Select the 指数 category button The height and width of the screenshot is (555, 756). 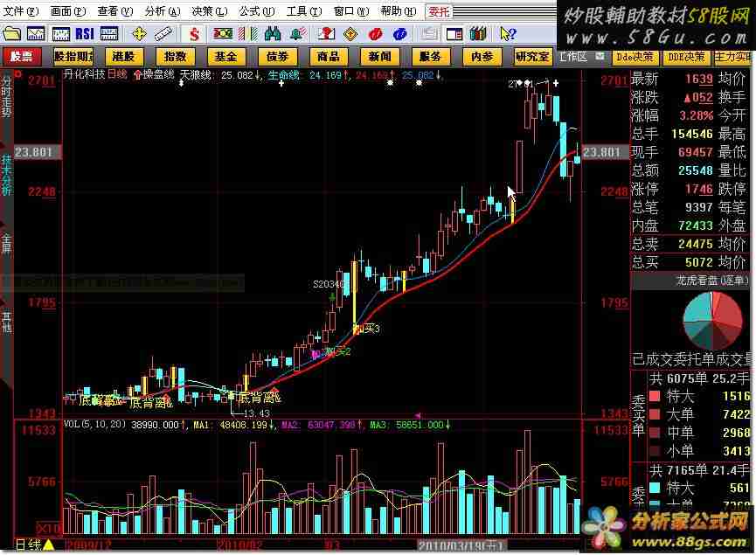click(x=175, y=57)
